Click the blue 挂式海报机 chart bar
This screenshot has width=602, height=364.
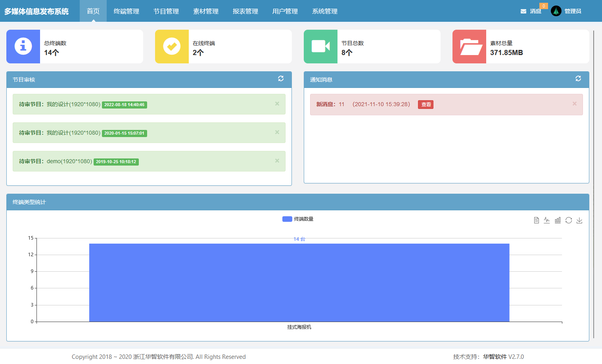point(299,282)
